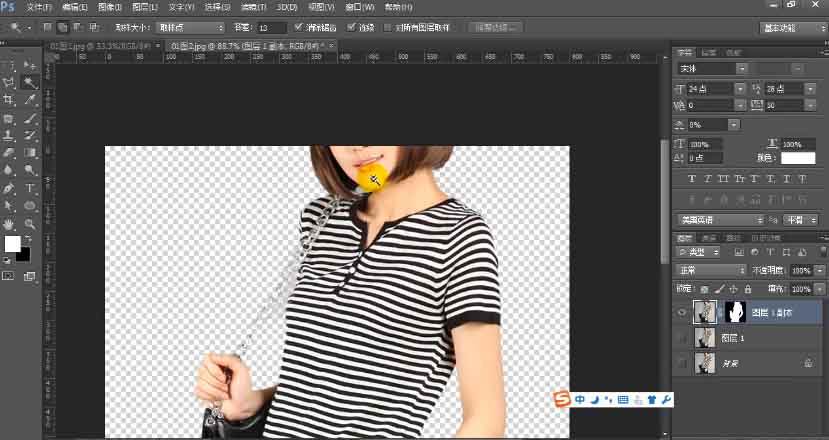The height and width of the screenshot is (440, 829).
Task: Click the tolerance input field
Action: click(271, 27)
